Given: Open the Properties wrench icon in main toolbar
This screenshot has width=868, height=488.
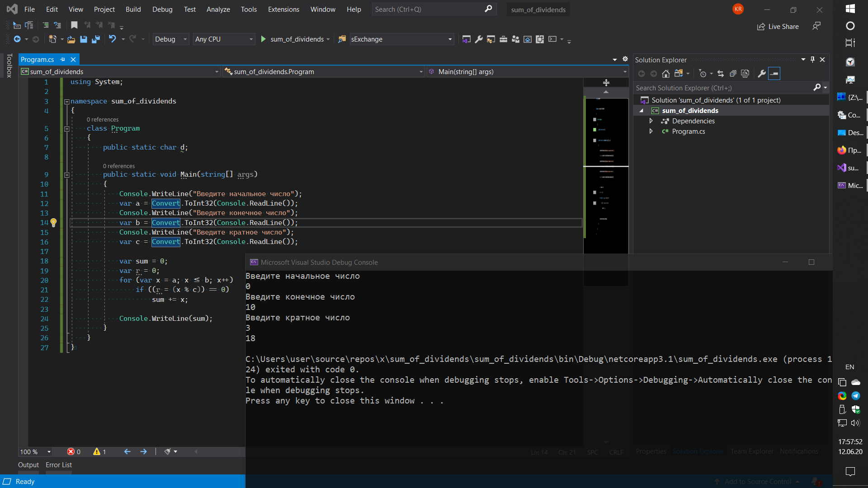Looking at the screenshot, I should [479, 39].
